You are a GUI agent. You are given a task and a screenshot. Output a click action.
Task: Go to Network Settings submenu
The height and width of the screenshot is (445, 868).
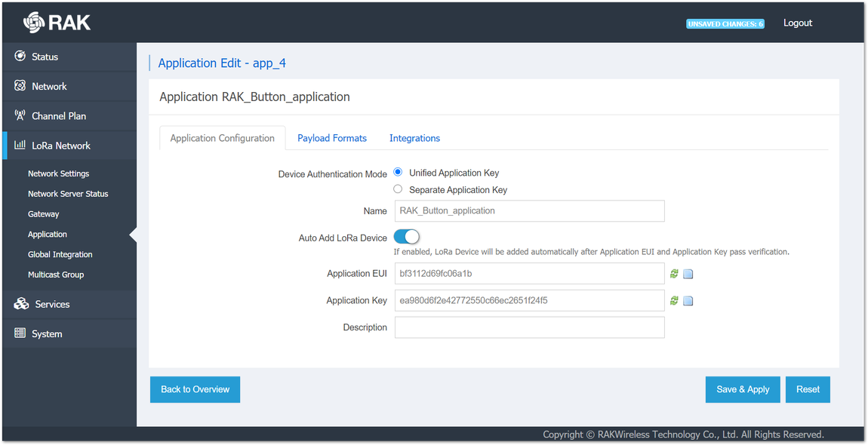[x=59, y=173]
